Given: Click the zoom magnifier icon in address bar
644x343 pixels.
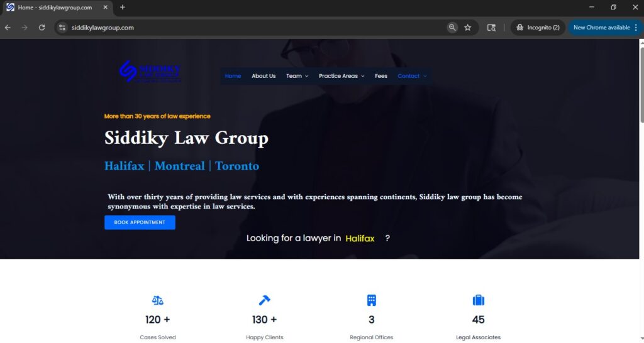Looking at the screenshot, I should tap(452, 28).
